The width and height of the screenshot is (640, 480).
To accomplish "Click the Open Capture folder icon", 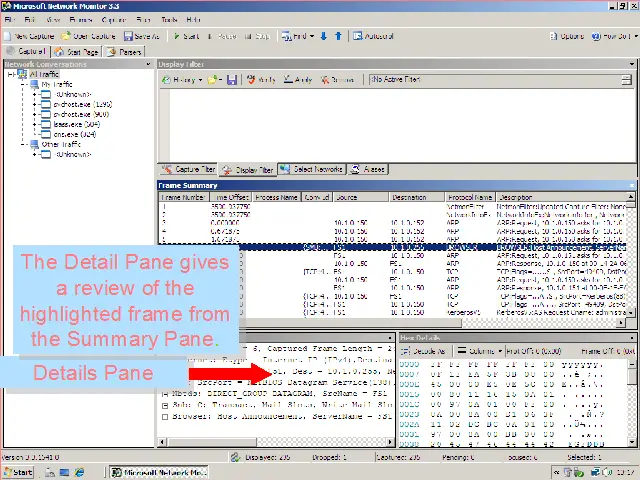I will click(x=66, y=36).
